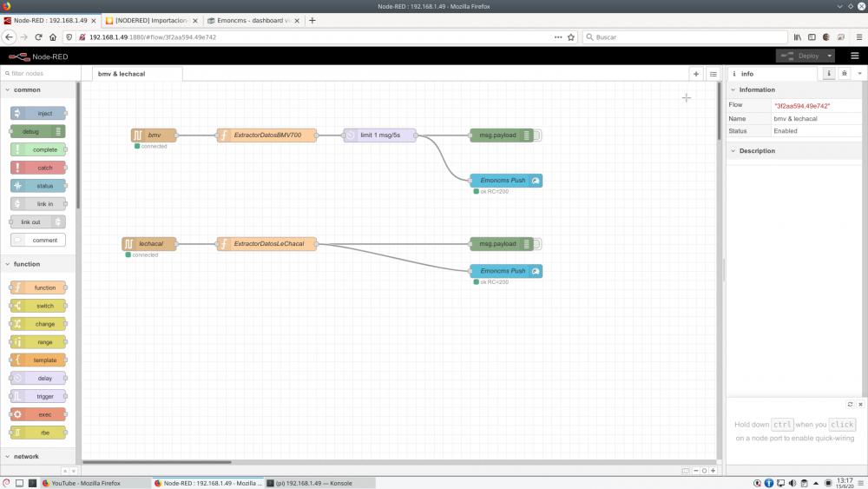This screenshot has height=489, width=868.
Task: Open the info sidebar tab
Action: pyautogui.click(x=829, y=74)
